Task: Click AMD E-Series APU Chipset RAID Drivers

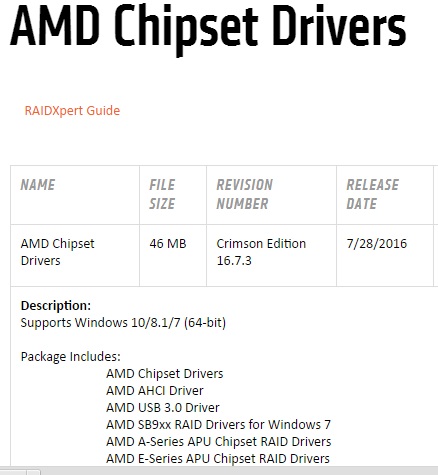Action: click(218, 459)
